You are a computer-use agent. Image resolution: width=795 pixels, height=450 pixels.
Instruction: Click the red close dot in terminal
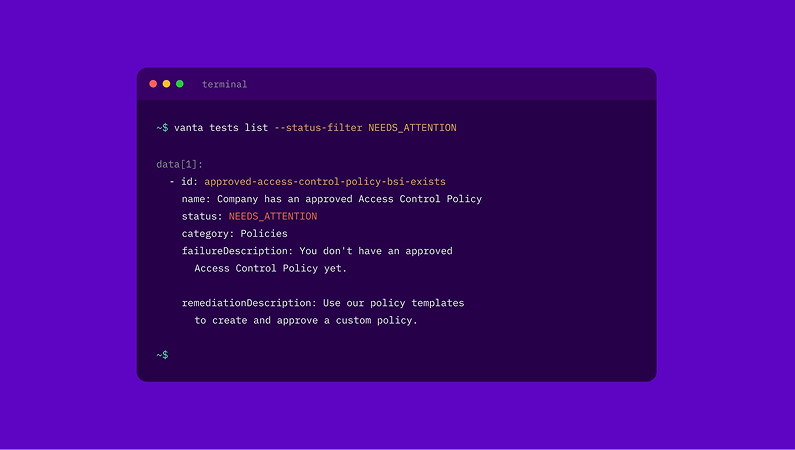click(153, 84)
